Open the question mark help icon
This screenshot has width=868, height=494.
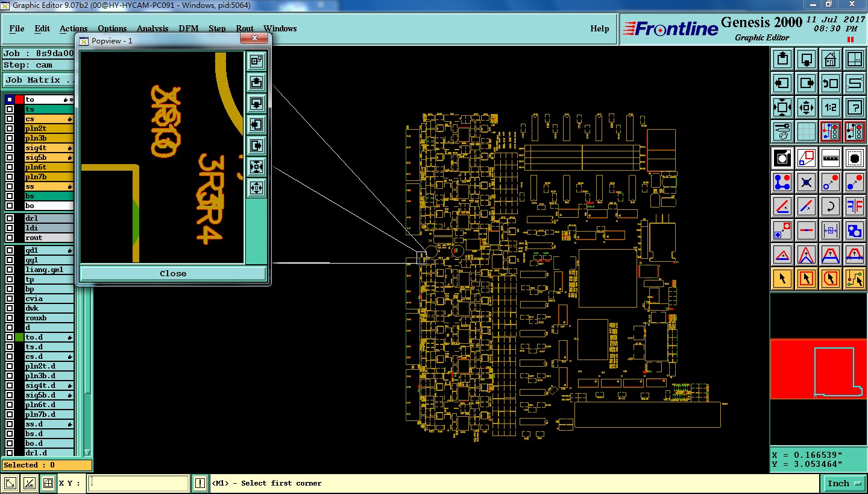854,107
